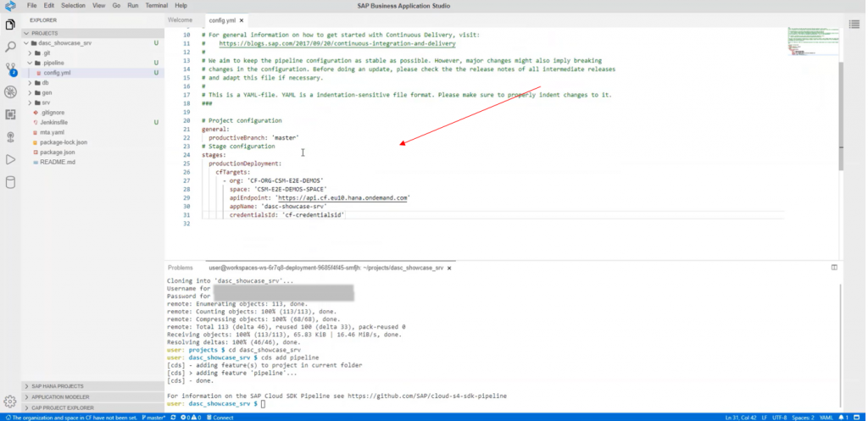Image resolution: width=868 pixels, height=421 pixels.
Task: Switch to the Welcome tab
Action: 181,20
